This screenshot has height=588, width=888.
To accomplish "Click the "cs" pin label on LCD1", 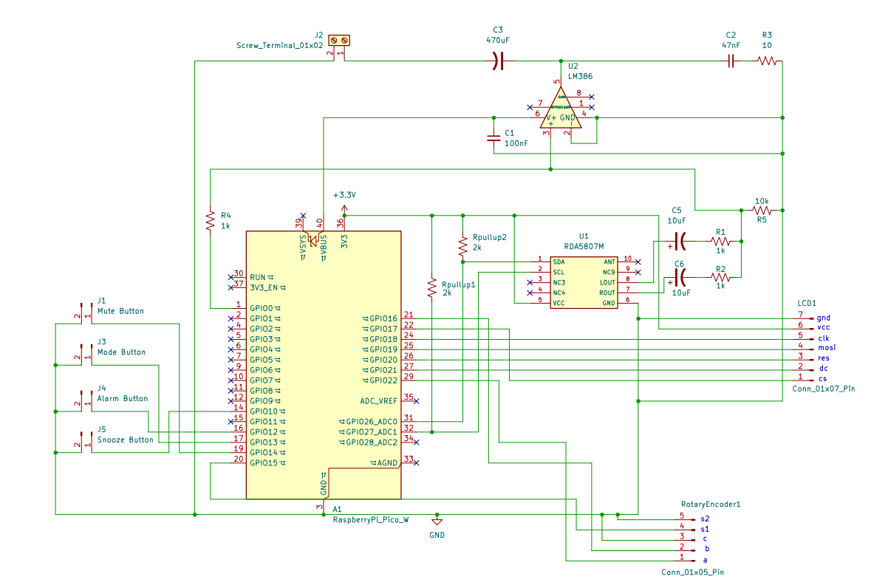I will coord(822,378).
